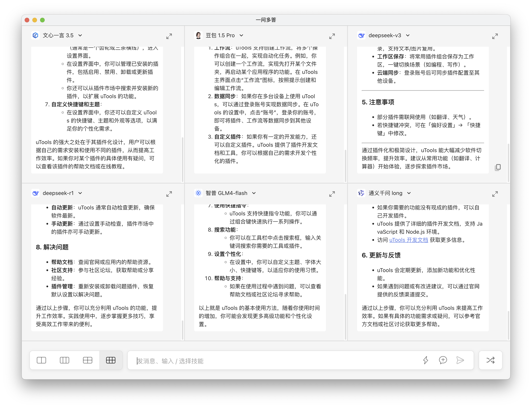Open the uTools 开发文档 link
Image resolution: width=532 pixels, height=408 pixels.
409,240
